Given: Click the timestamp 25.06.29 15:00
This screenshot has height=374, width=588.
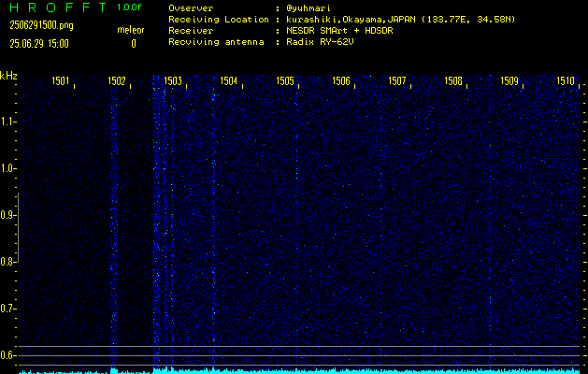Looking at the screenshot, I should (39, 44).
